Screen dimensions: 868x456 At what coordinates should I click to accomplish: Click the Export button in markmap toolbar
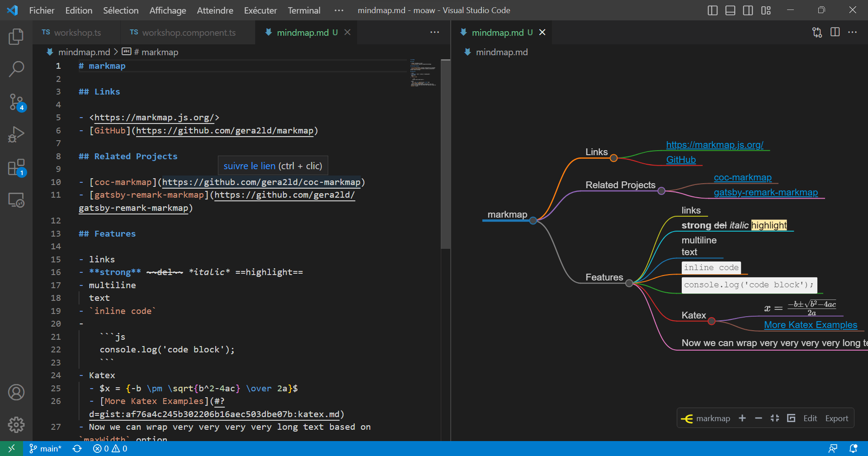[x=837, y=418]
